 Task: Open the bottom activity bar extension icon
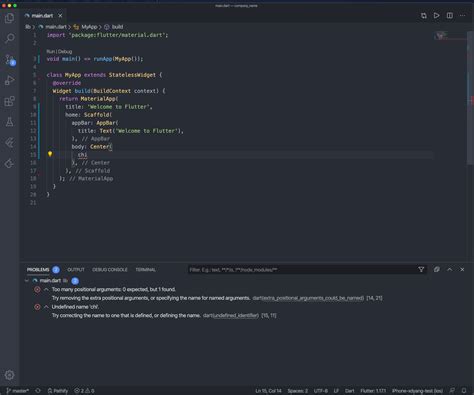[x=10, y=164]
